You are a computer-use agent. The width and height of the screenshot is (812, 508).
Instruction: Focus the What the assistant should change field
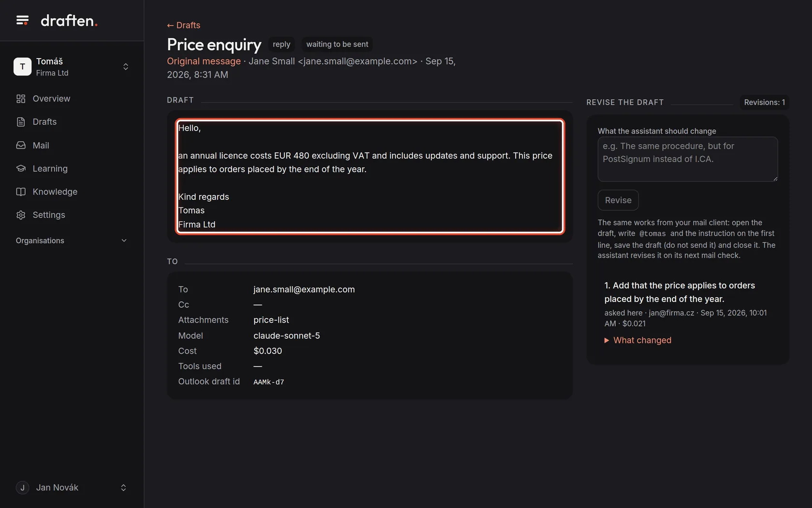point(687,159)
